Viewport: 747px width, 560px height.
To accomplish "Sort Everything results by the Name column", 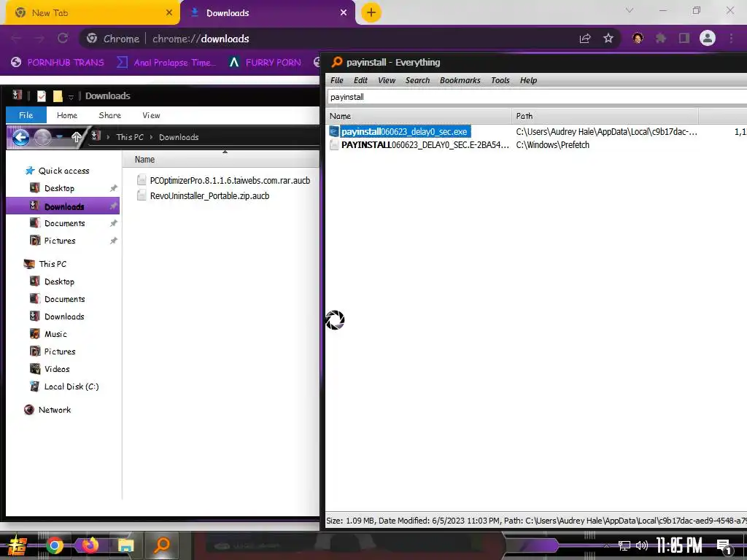I will coord(419,116).
